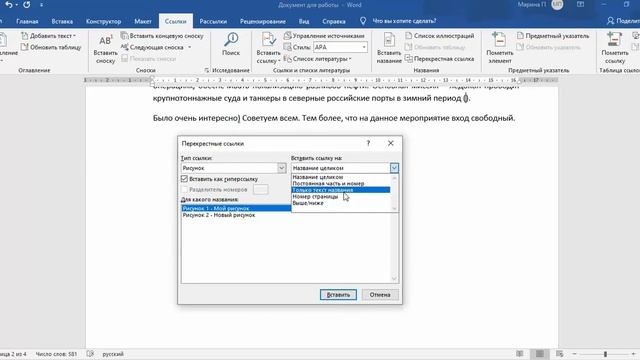Open the Справка tab

[x=333, y=21]
